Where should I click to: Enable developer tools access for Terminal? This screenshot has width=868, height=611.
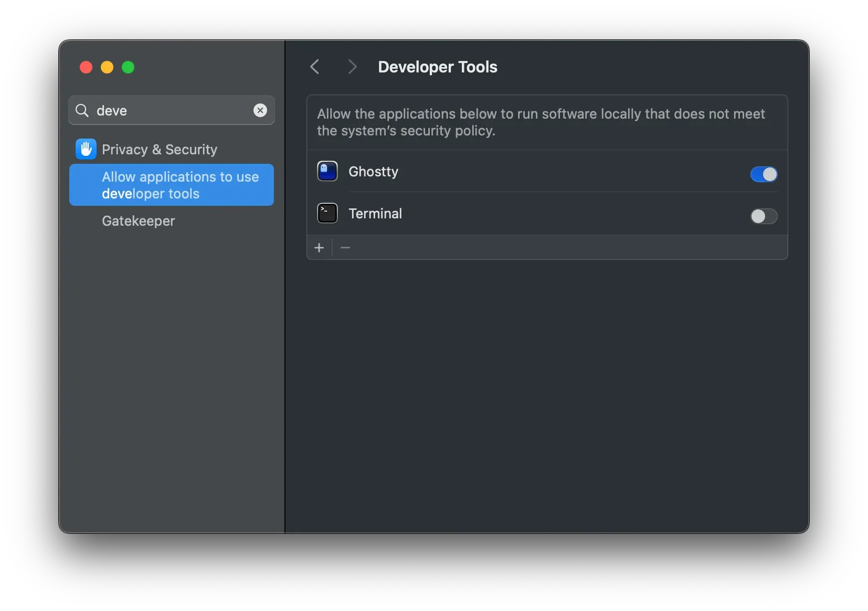764,217
